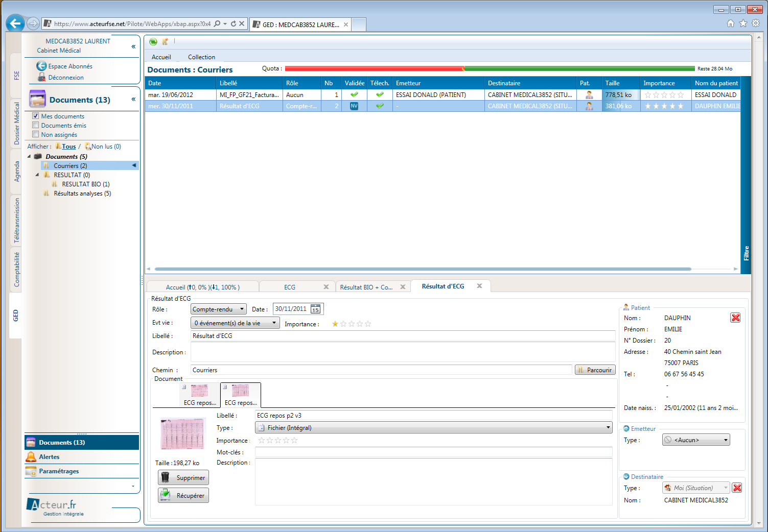
Task: Remove the patient with red X icon
Action: click(735, 318)
